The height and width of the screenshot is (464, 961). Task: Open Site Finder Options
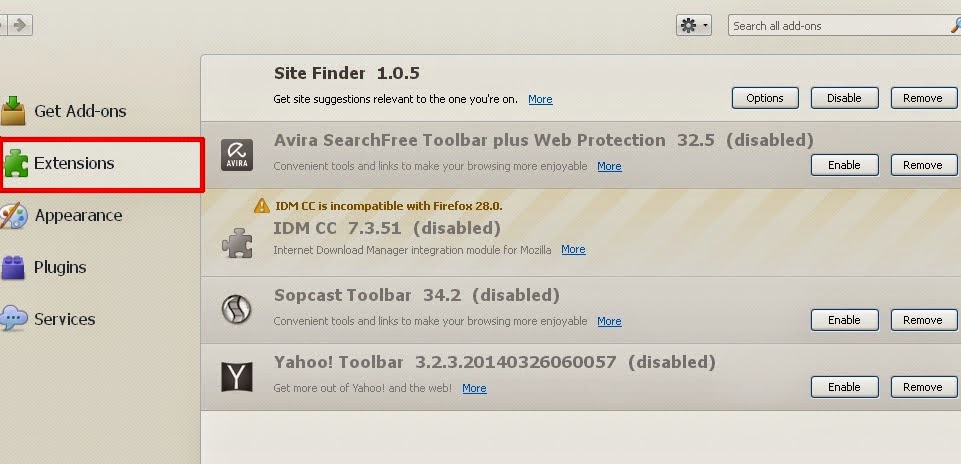pyautogui.click(x=765, y=98)
